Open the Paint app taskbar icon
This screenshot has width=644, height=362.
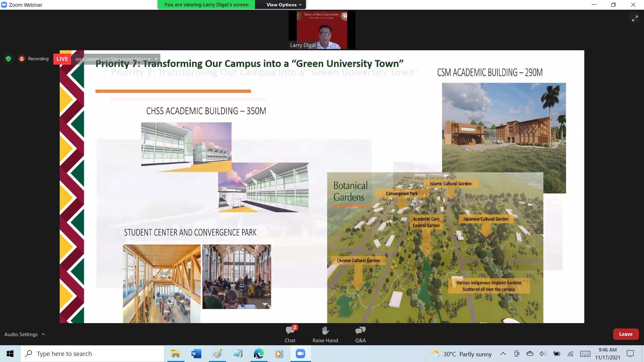pos(217,354)
